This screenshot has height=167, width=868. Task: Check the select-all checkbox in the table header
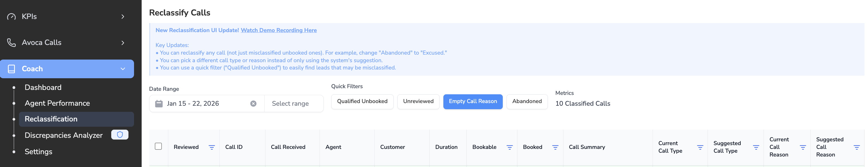[x=158, y=147]
